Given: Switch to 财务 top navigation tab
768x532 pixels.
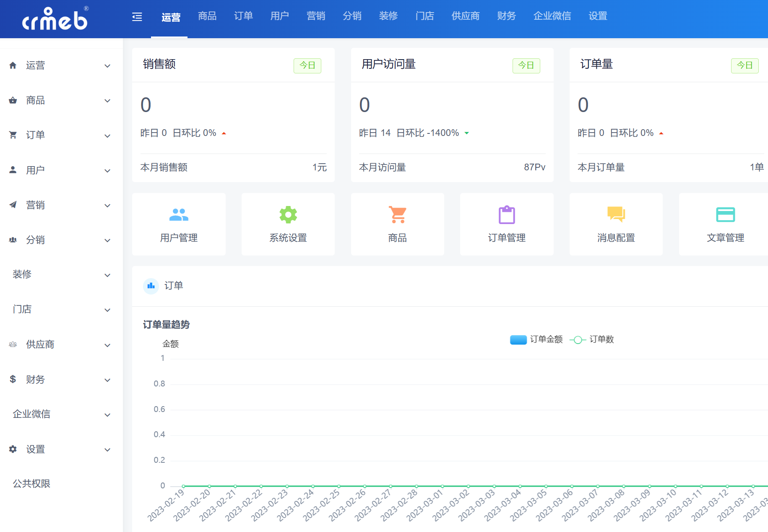Looking at the screenshot, I should click(507, 16).
